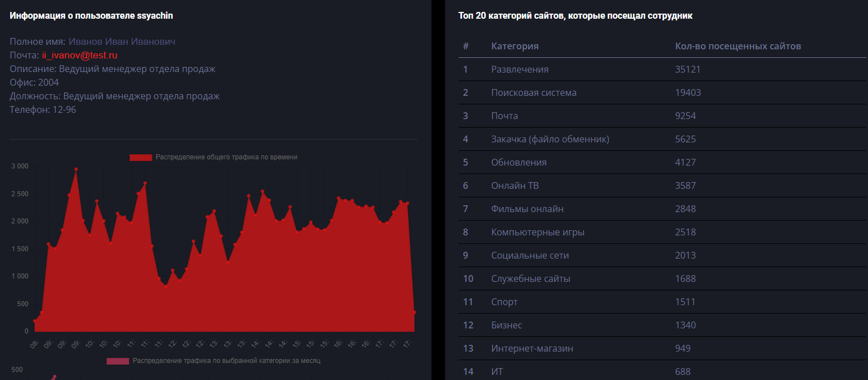Click the highest peak data point near 3 000

coord(76,169)
